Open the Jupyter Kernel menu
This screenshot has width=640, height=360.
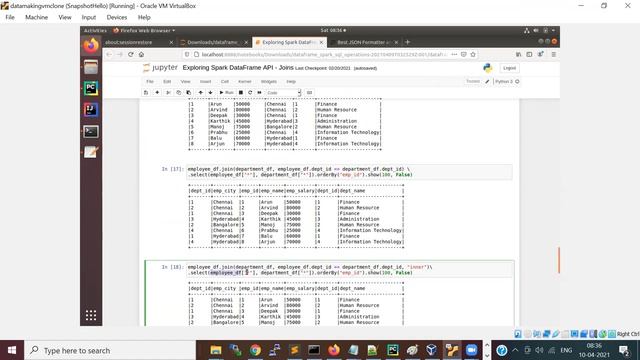pyautogui.click(x=244, y=82)
